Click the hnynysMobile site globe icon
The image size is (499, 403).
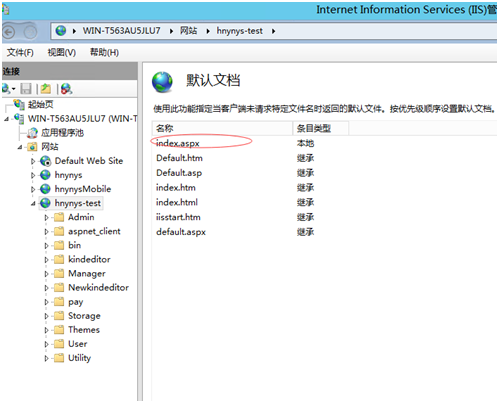point(45,189)
